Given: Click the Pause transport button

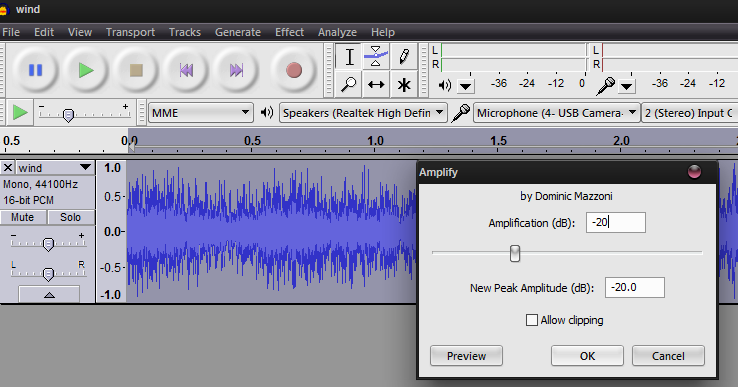Looking at the screenshot, I should [36, 71].
